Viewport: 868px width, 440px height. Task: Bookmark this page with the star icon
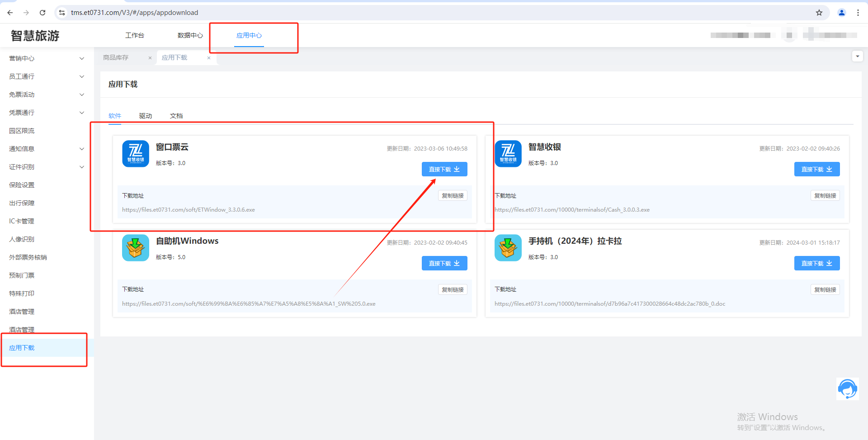click(819, 13)
